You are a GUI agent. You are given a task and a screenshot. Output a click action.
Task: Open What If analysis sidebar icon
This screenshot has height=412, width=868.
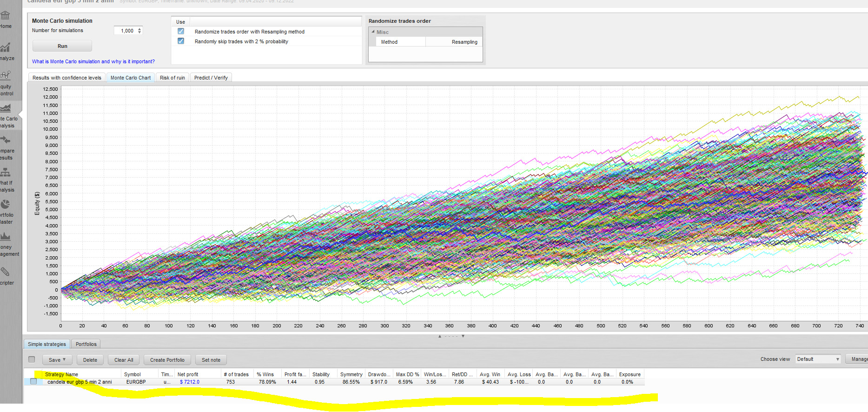coord(6,176)
